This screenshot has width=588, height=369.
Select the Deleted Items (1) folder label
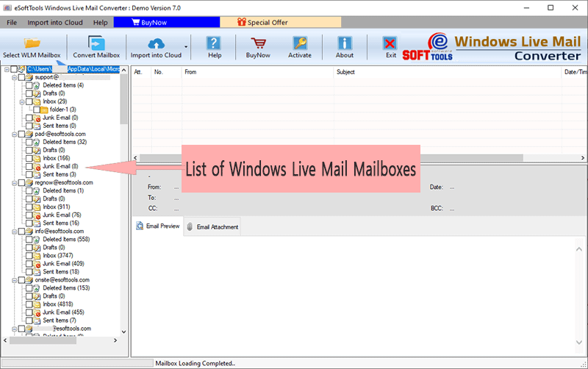tap(63, 191)
